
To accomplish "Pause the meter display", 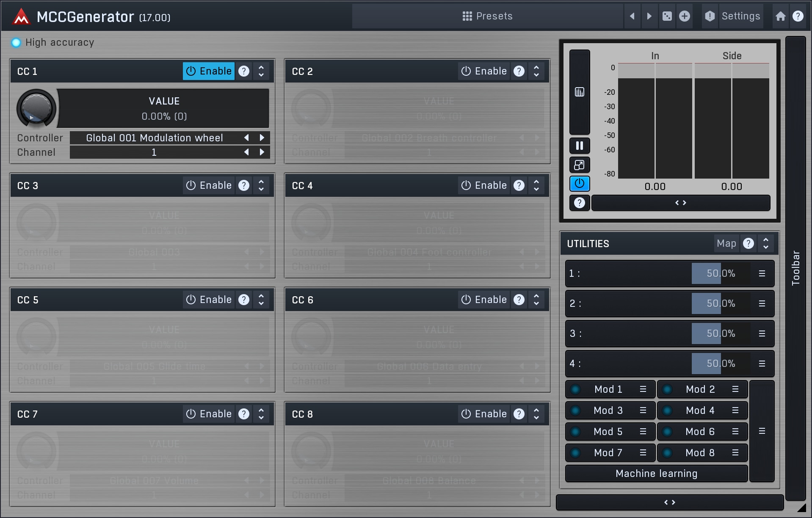I will 579,146.
